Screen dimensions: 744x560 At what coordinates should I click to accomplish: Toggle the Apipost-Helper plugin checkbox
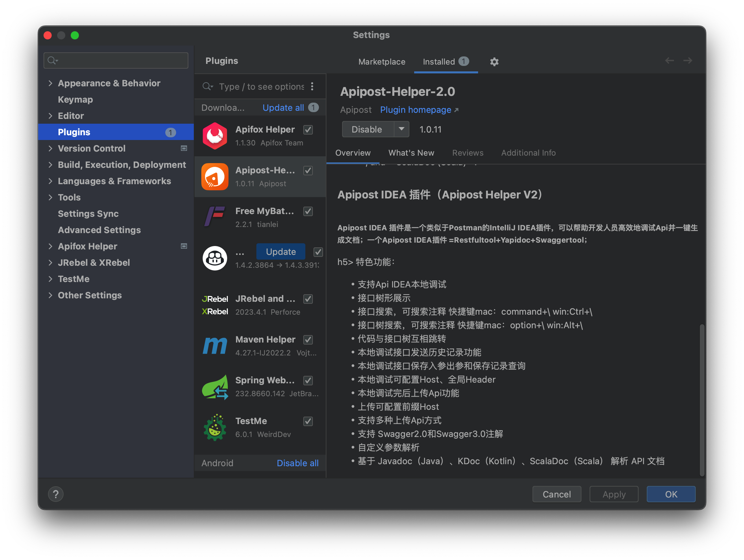(308, 170)
